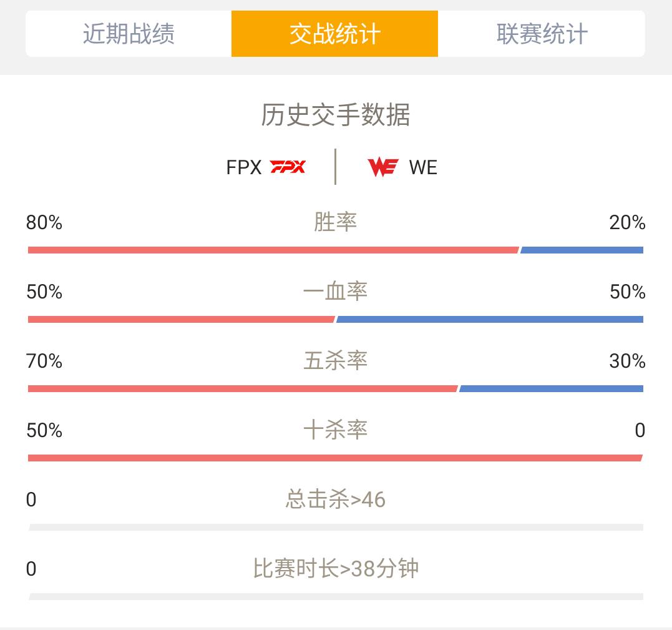Click the FPX team logo icon

[x=288, y=167]
